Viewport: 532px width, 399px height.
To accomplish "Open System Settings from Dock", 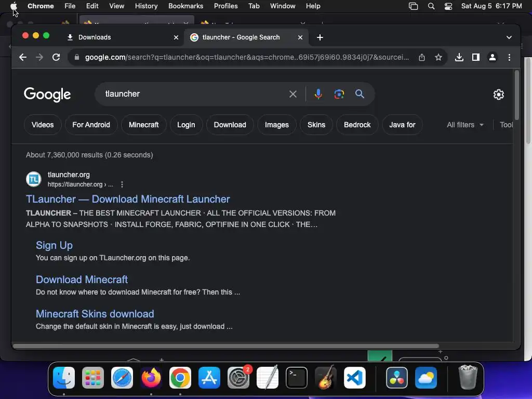I will (x=238, y=378).
